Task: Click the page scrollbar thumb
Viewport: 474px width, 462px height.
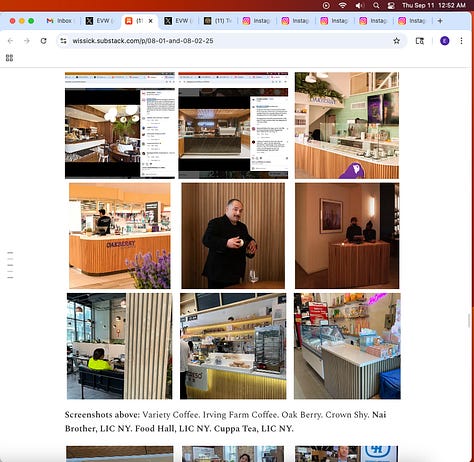Action: click(x=469, y=321)
